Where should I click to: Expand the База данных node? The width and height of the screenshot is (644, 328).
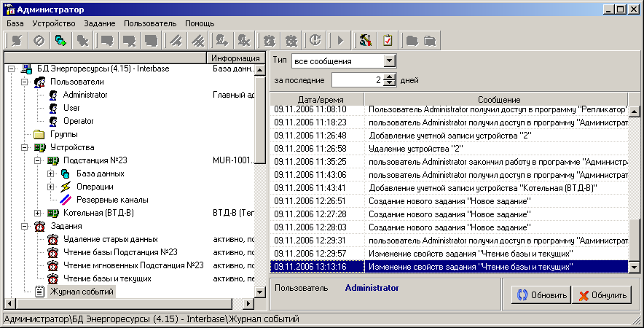point(50,174)
